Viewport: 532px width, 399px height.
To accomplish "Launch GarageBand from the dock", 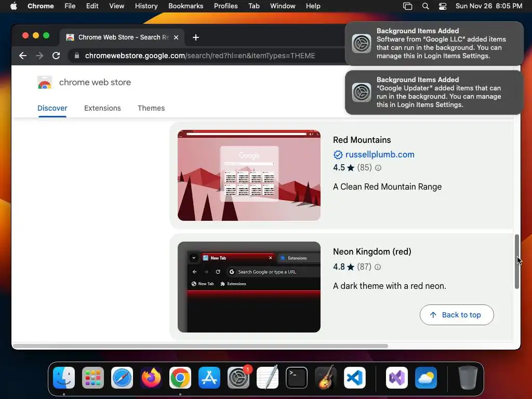I will [x=326, y=378].
